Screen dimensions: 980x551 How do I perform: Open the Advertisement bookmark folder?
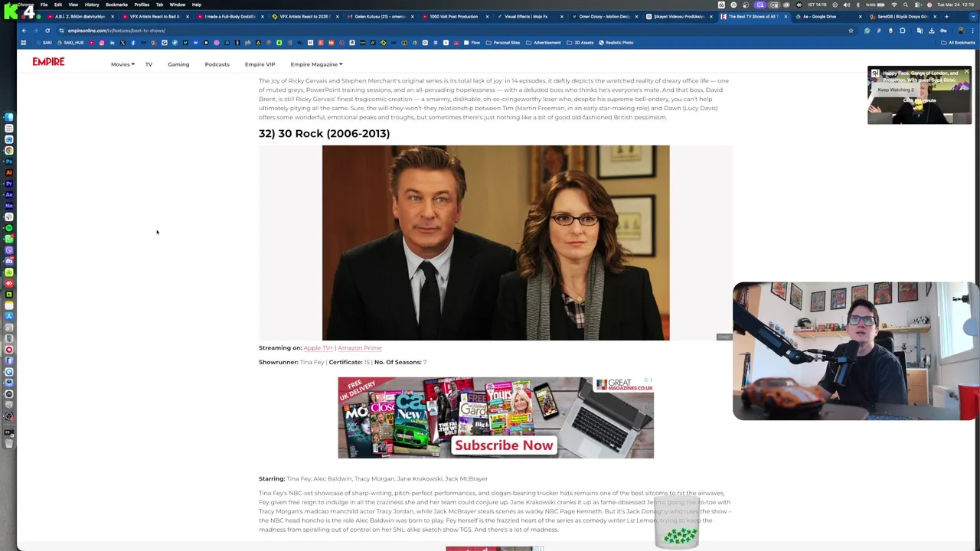click(544, 43)
